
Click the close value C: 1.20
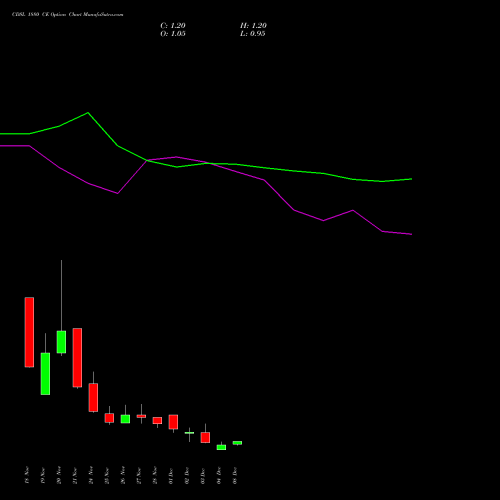tap(173, 26)
